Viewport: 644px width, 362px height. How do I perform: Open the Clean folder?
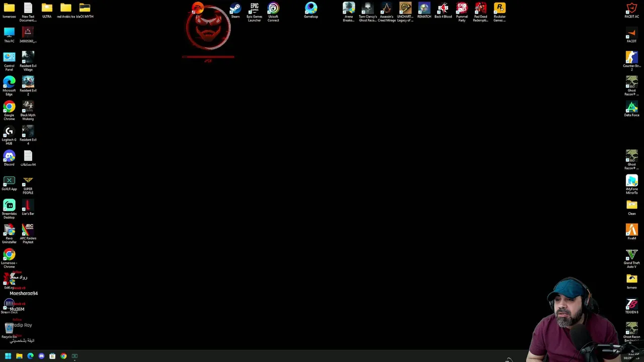(632, 208)
